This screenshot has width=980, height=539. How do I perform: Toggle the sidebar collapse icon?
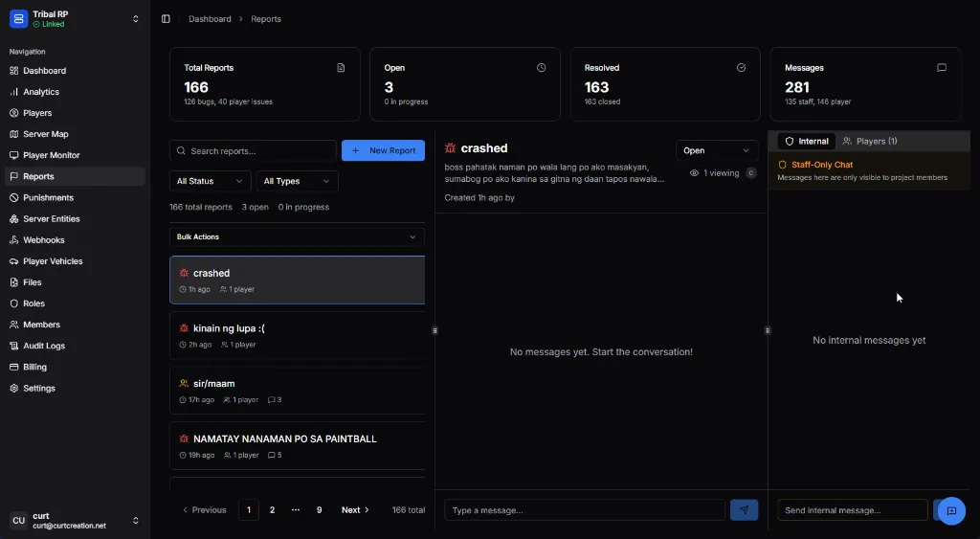coord(166,19)
